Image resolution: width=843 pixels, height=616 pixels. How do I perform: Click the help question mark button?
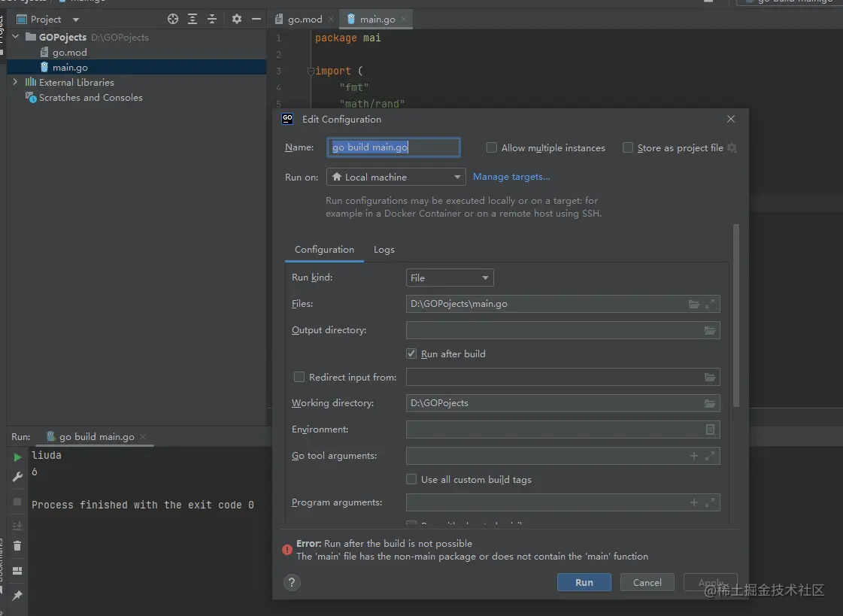point(293,582)
